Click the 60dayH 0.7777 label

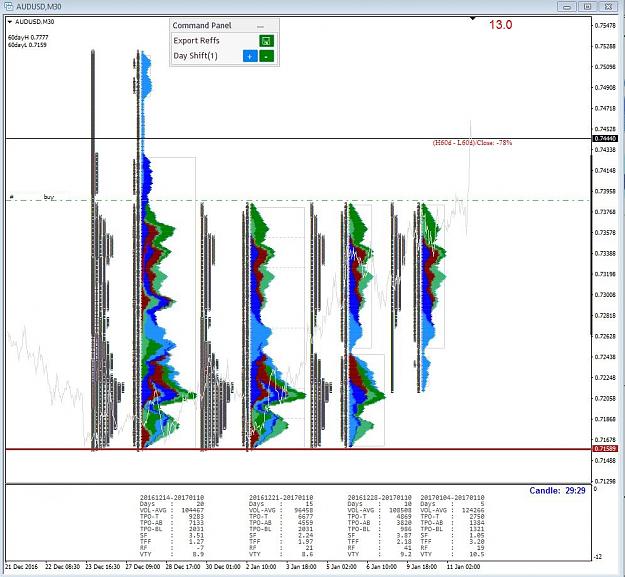[x=28, y=37]
